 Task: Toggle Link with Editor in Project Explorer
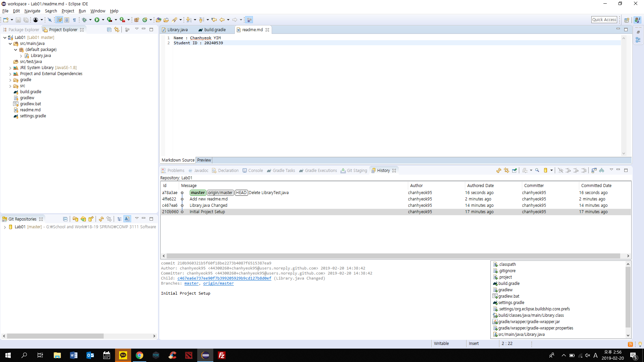pyautogui.click(x=116, y=29)
